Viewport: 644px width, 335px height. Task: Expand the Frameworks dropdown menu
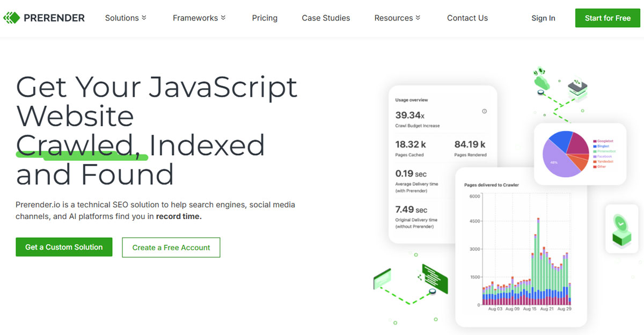click(x=199, y=18)
